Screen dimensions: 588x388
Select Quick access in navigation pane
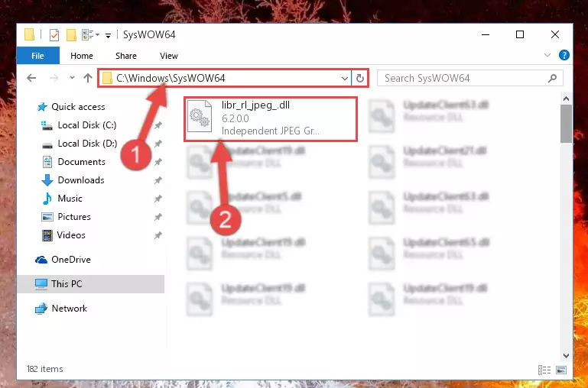[78, 107]
